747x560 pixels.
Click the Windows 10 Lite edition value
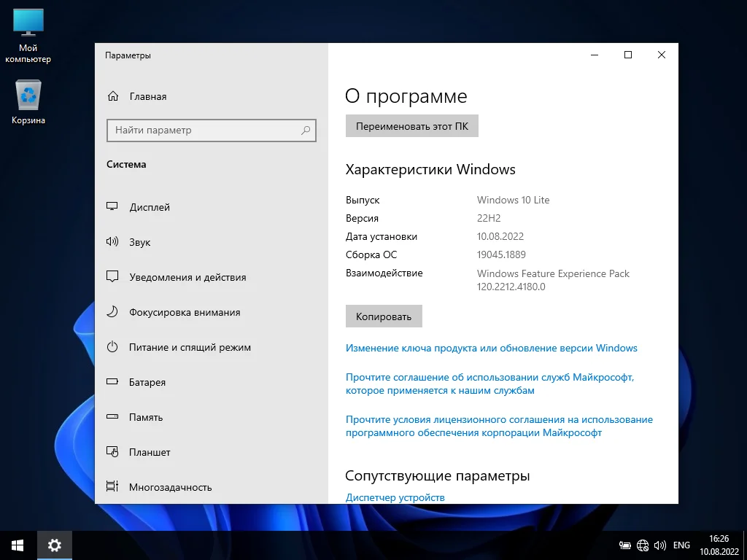coord(513,200)
